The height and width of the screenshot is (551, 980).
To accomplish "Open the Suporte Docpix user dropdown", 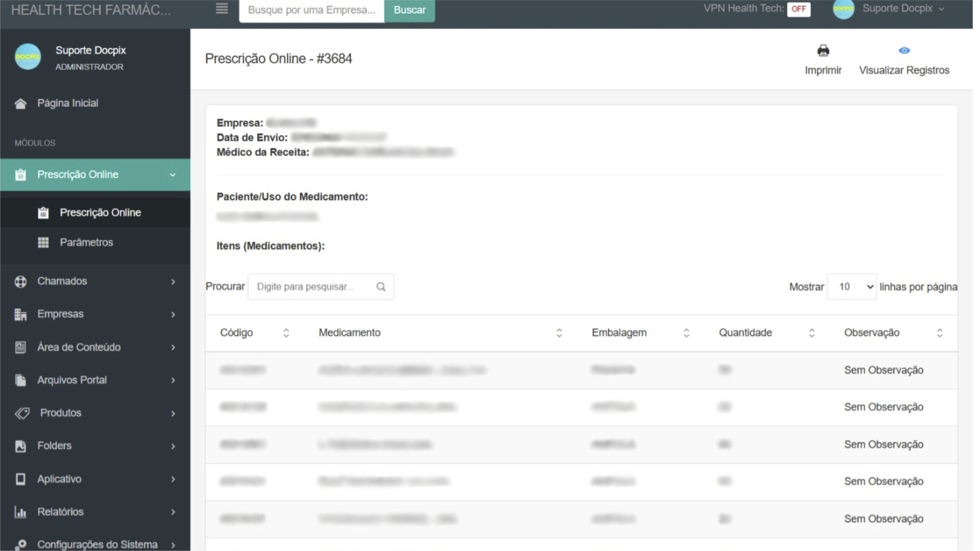I will (897, 9).
